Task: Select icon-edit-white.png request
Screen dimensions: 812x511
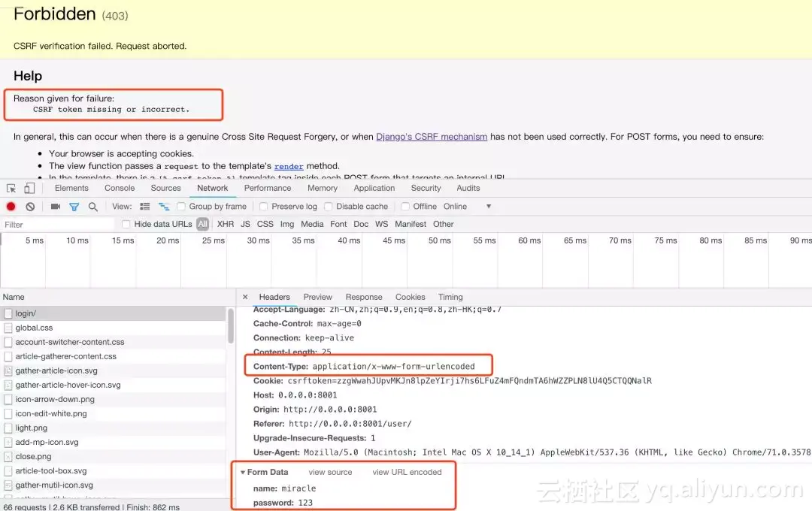Action: pyautogui.click(x=114, y=413)
